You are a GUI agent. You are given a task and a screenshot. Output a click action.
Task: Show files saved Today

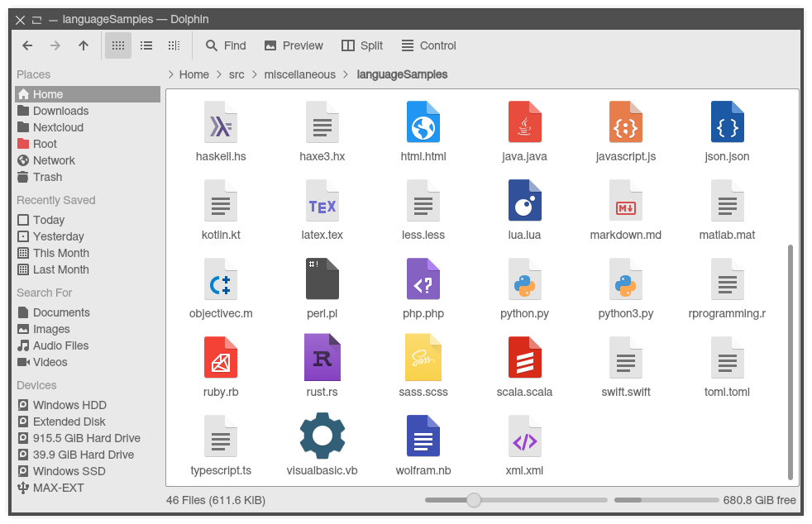[88, 220]
